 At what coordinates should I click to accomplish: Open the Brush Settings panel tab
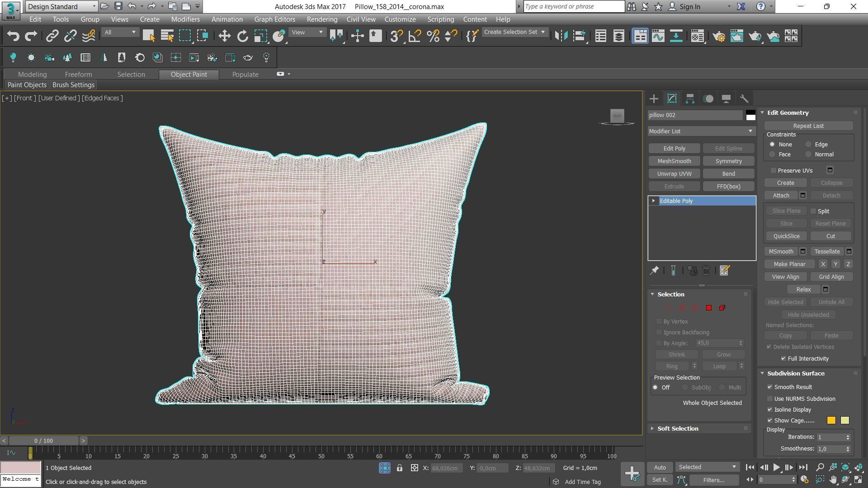coord(73,85)
